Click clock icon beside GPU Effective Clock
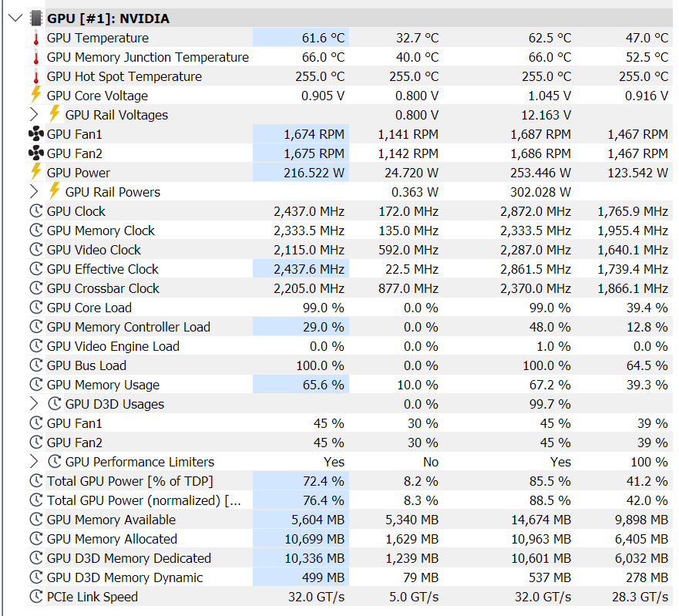This screenshot has width=679, height=616. 36,269
